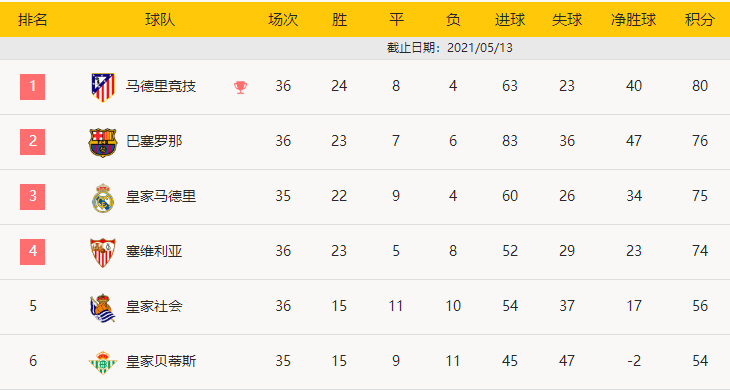730x390 pixels.
Task: Click the Barcelona club crest
Action: (102, 142)
